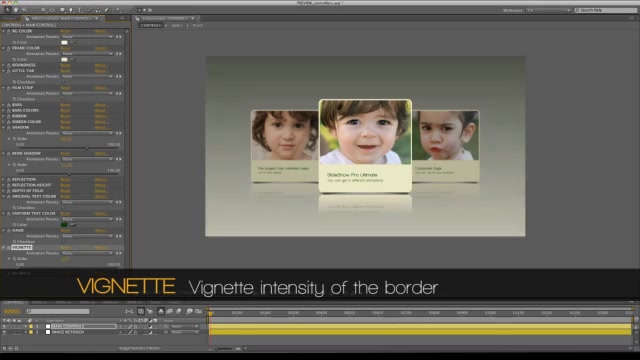Select the Type text tool
This screenshot has height=360, width=640.
pyautogui.click(x=80, y=10)
